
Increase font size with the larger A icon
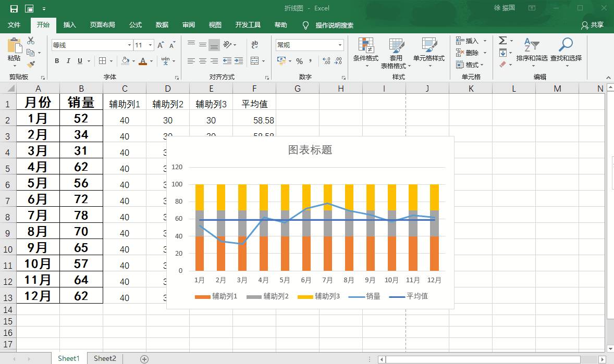click(x=161, y=45)
